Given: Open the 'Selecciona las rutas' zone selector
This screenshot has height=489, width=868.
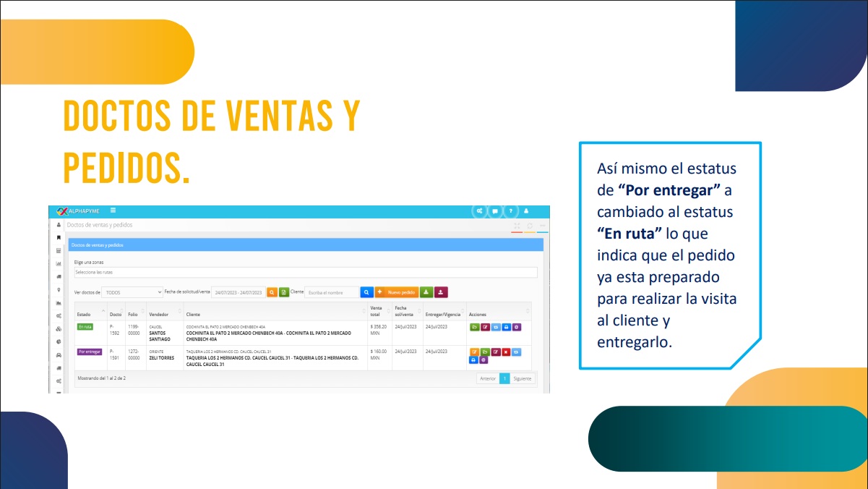Looking at the screenshot, I should pos(306,272).
